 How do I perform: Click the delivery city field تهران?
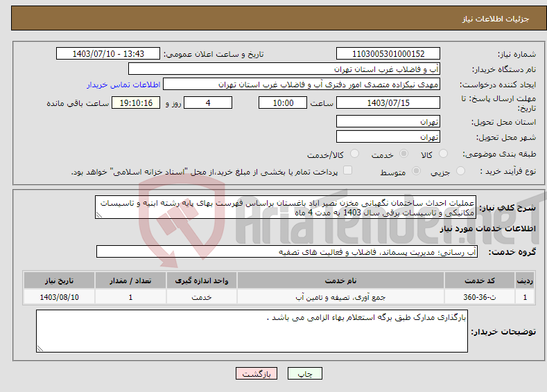(x=388, y=136)
